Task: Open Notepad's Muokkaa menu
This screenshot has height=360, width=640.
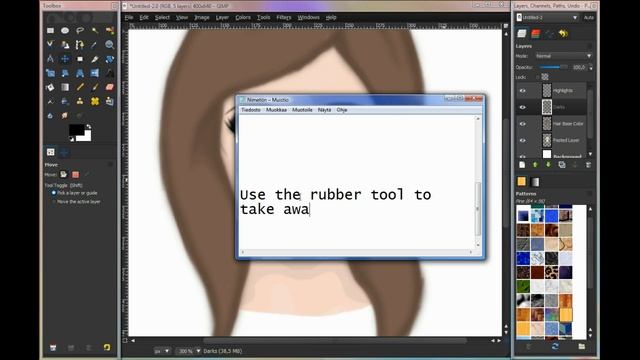Action: tap(276, 110)
